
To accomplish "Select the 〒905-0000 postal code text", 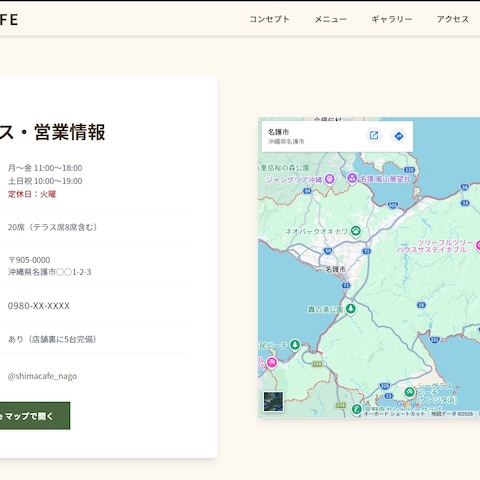I will click(29, 260).
